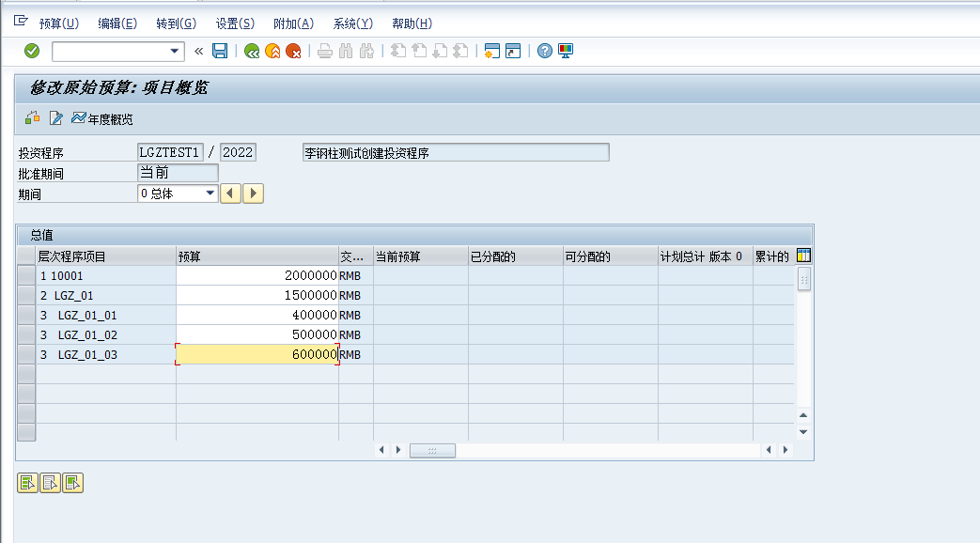Click the table's vertical scrollbar down arrow
This screenshot has height=543, width=980.
tap(803, 431)
